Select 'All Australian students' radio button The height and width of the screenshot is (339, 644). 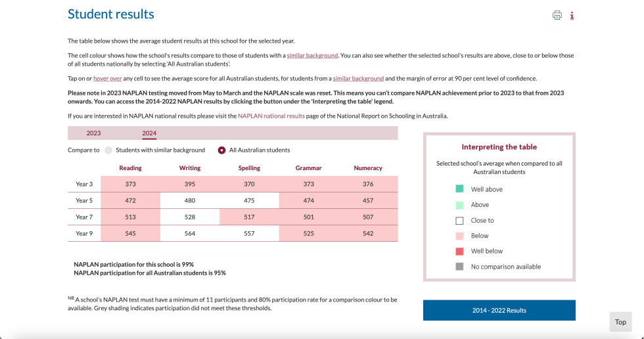[222, 150]
